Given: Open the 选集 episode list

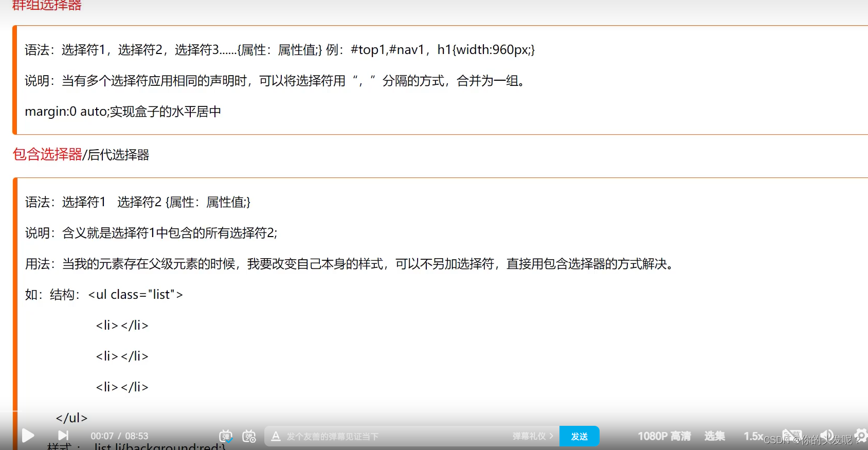Looking at the screenshot, I should pos(715,436).
